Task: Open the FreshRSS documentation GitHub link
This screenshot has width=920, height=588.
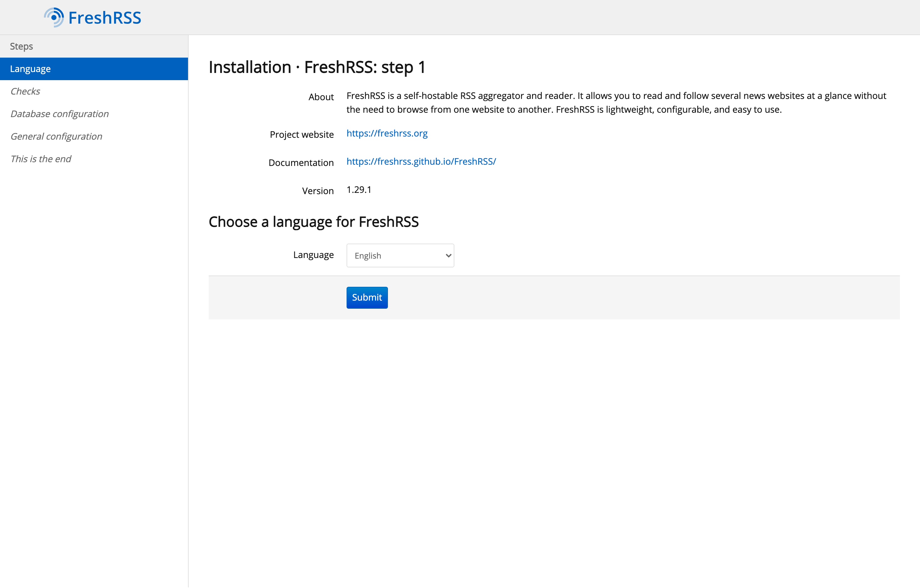Action: 421,162
